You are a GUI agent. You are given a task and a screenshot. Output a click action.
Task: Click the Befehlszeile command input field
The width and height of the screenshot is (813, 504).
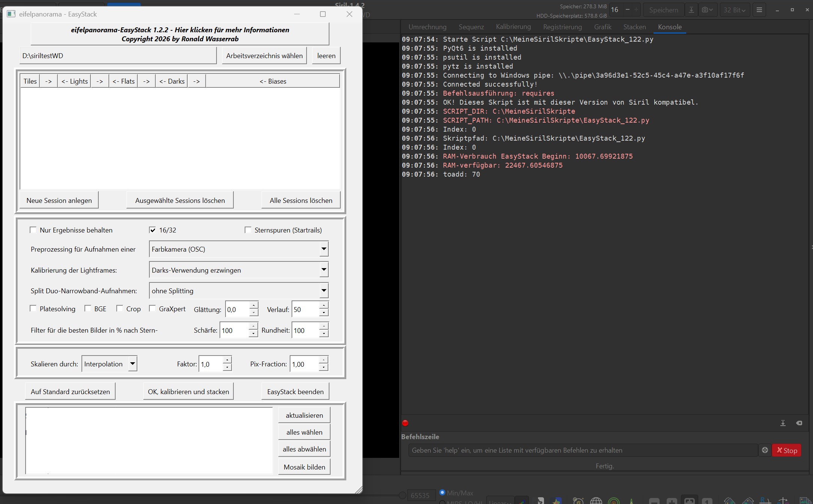click(x=583, y=450)
